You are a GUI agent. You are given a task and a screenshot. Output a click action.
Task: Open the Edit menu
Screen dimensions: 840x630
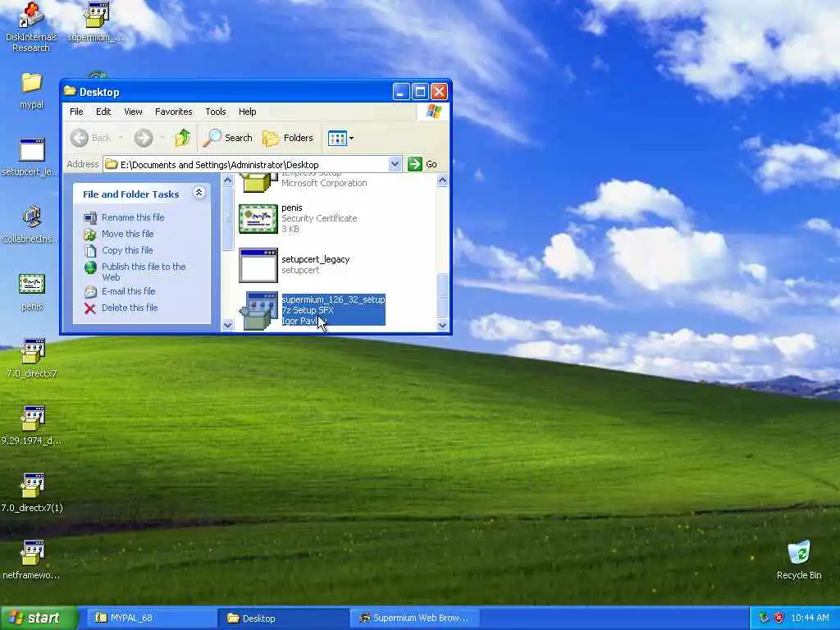(103, 112)
